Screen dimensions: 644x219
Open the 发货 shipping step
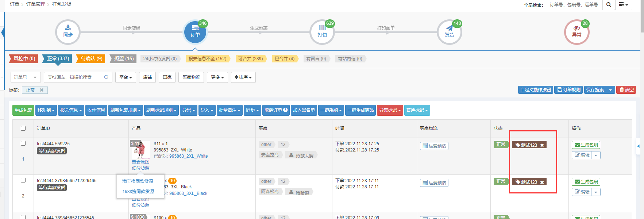click(x=450, y=32)
